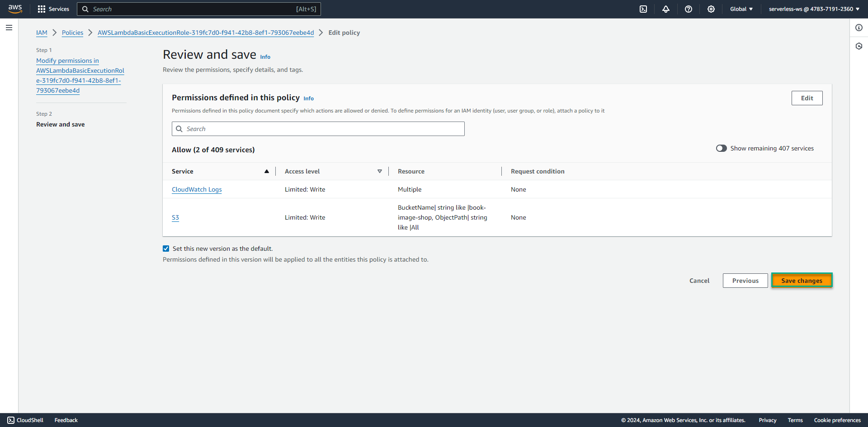Go to IAM breadcrumb

tap(42, 33)
